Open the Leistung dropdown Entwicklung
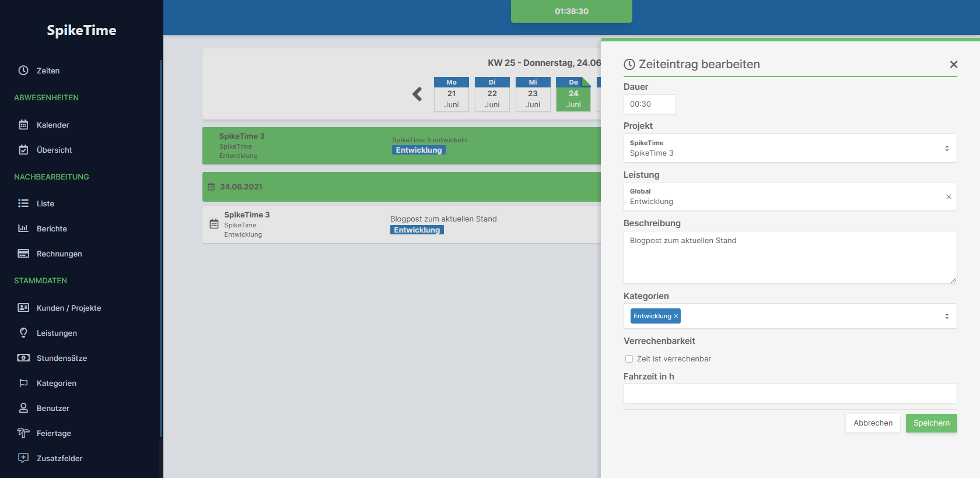 [x=790, y=196]
